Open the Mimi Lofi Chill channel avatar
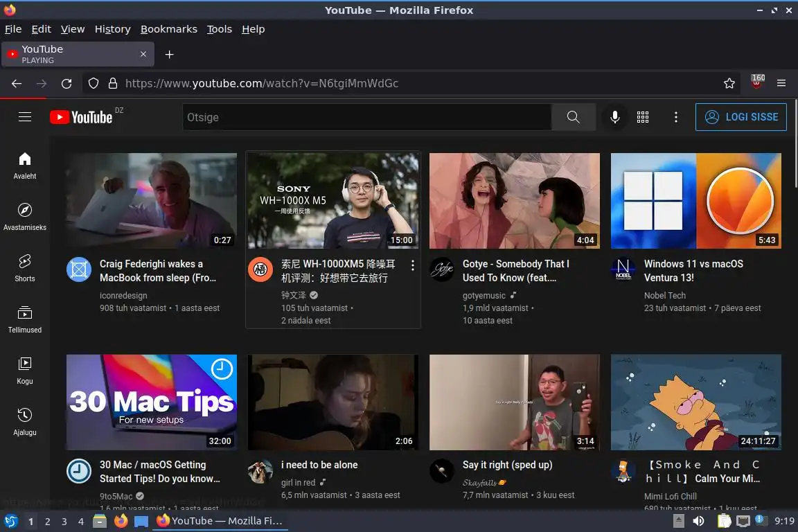The width and height of the screenshot is (798, 532). [623, 471]
